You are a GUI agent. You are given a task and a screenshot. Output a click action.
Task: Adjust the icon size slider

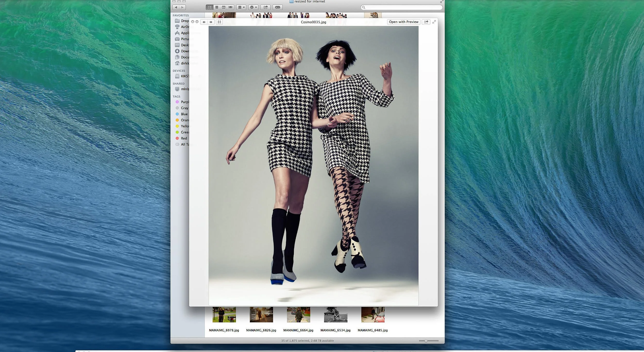426,341
